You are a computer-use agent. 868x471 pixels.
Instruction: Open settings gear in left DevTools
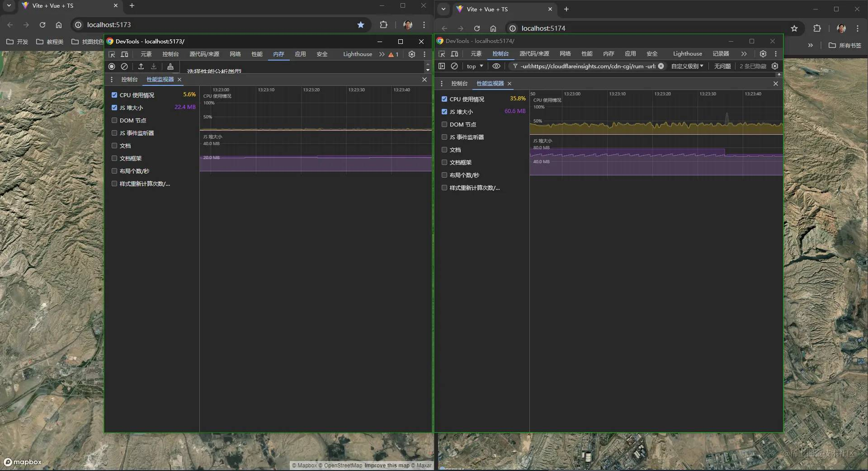click(412, 54)
